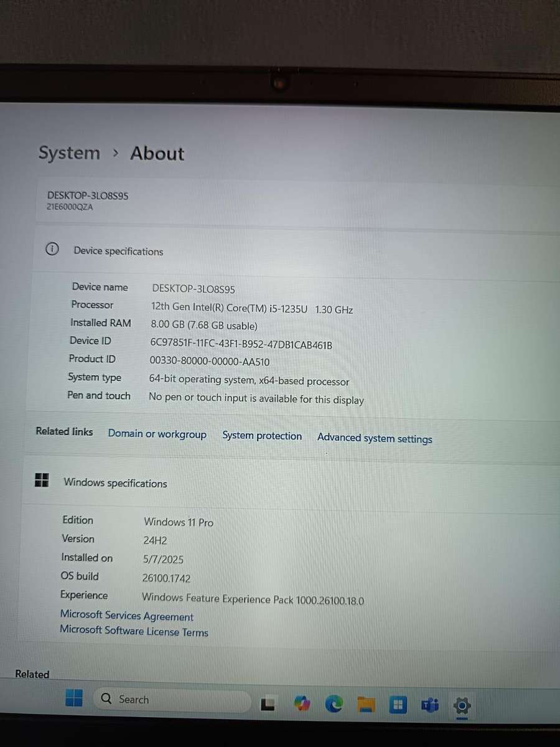Click the taskbar Search box

tap(172, 699)
